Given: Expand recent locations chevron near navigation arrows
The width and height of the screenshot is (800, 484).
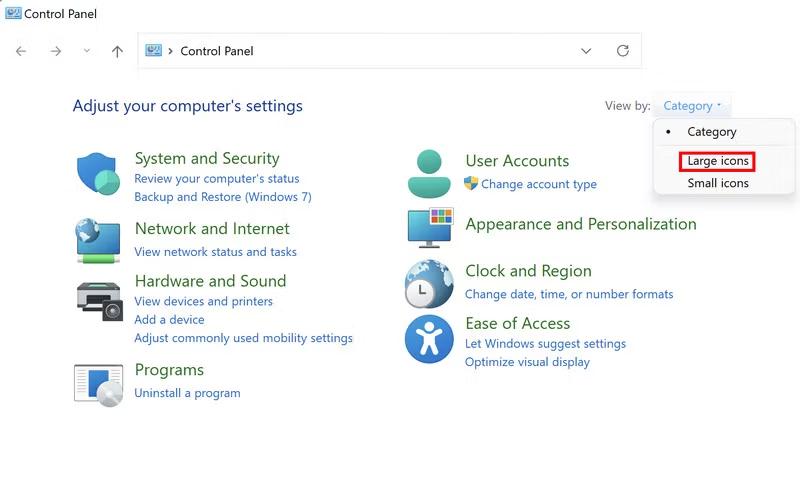Looking at the screenshot, I should point(86,51).
